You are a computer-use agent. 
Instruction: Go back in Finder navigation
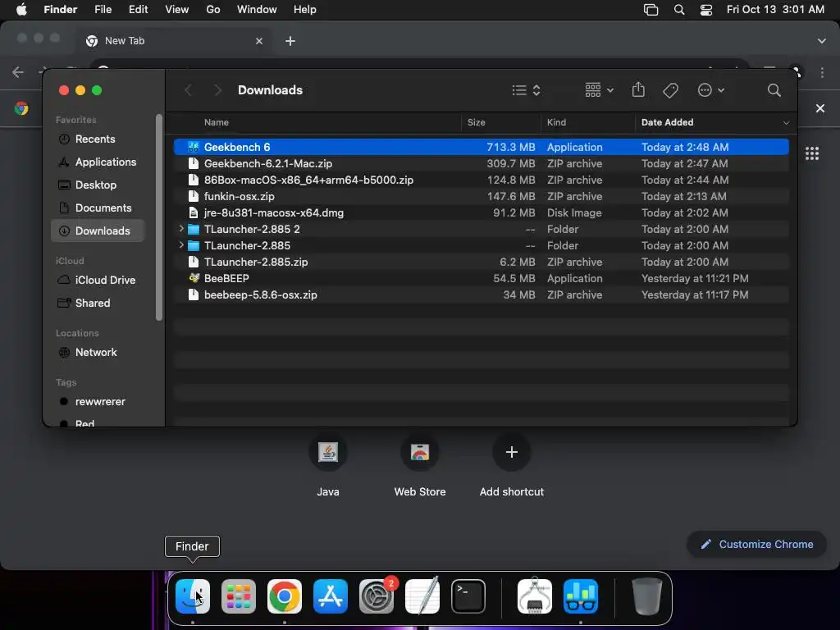click(188, 90)
